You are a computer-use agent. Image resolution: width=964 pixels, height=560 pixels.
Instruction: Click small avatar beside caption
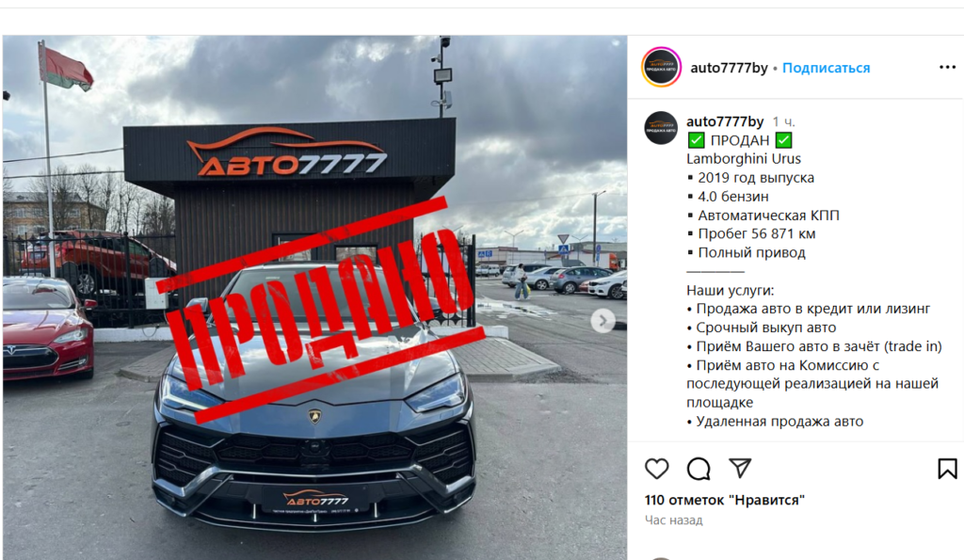[661, 128]
